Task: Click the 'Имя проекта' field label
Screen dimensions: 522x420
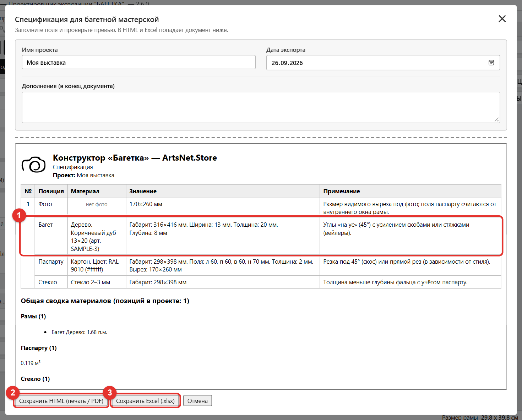Action: 40,50
